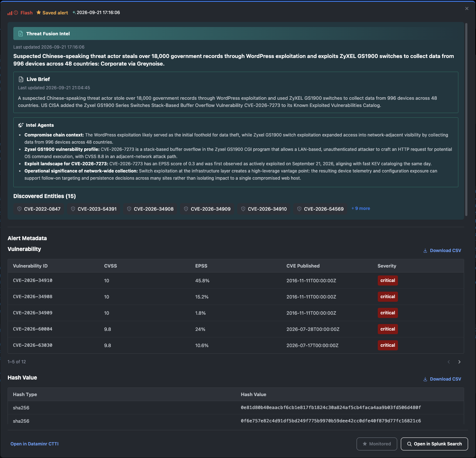The width and height of the screenshot is (476, 458).
Task: Click the 2026-07-28T00:00:00Z published date
Action: click(313, 329)
